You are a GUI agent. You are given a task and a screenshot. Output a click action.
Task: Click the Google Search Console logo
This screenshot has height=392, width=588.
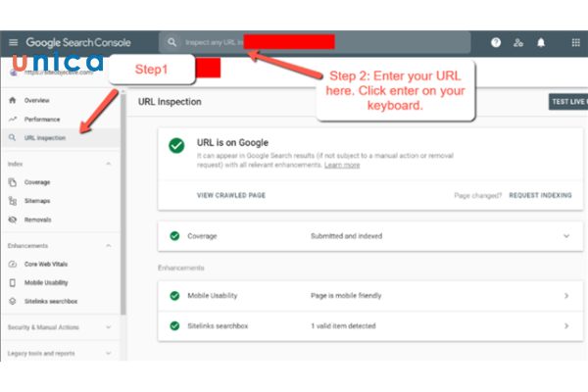tap(78, 42)
